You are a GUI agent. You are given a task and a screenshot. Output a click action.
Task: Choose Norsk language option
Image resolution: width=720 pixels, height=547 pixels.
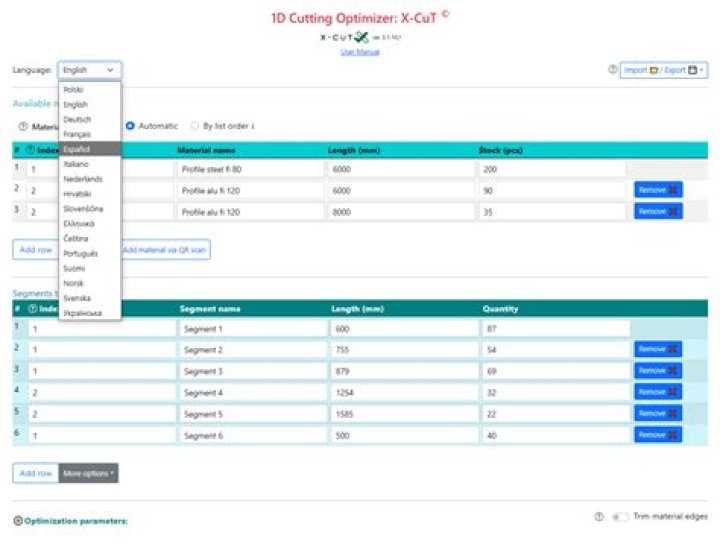(90, 283)
